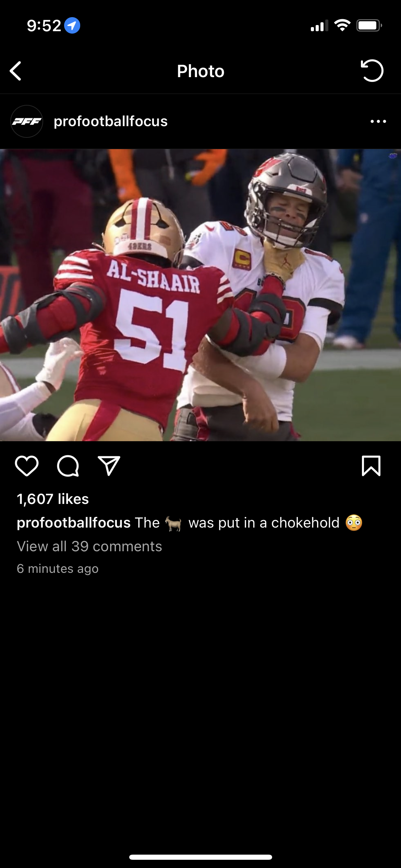The width and height of the screenshot is (401, 868).
Task: Open the three-dot post options menu
Action: 378,121
